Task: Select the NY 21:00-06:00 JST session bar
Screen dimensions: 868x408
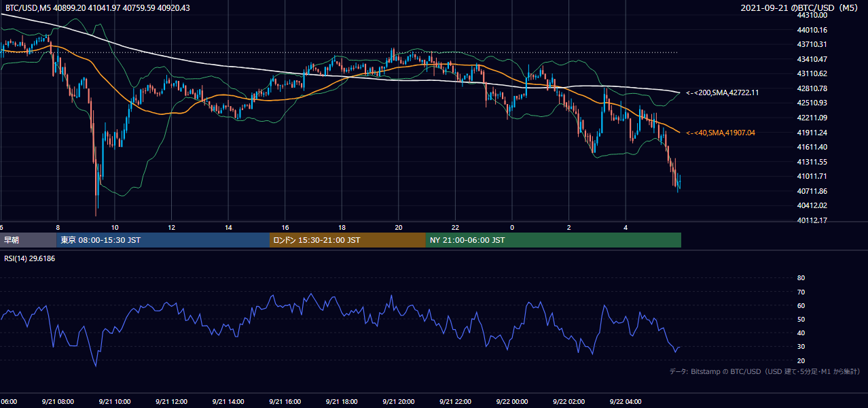Action: coord(554,240)
